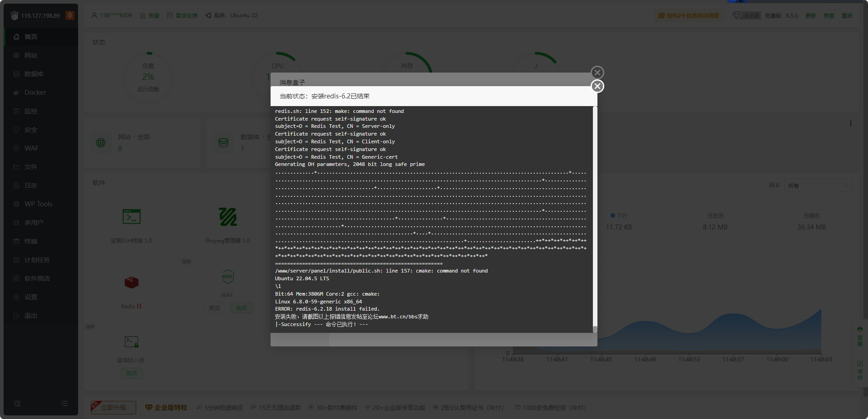The width and height of the screenshot is (868, 419).
Task: Click the 购买 button under WAF
Action: coord(241,308)
